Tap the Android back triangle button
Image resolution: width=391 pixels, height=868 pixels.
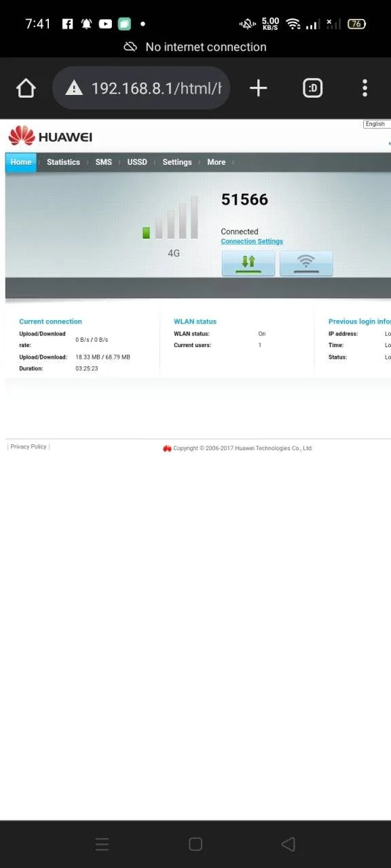(x=288, y=844)
